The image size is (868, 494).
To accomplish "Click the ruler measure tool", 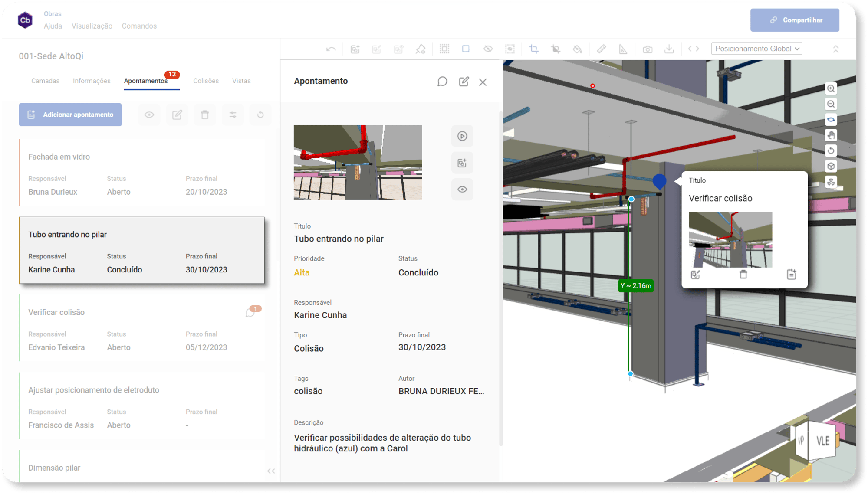I will point(601,49).
